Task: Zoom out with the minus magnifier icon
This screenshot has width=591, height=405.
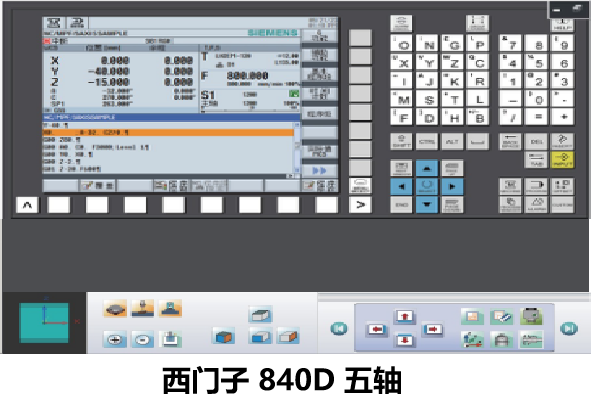Action: tap(142, 339)
